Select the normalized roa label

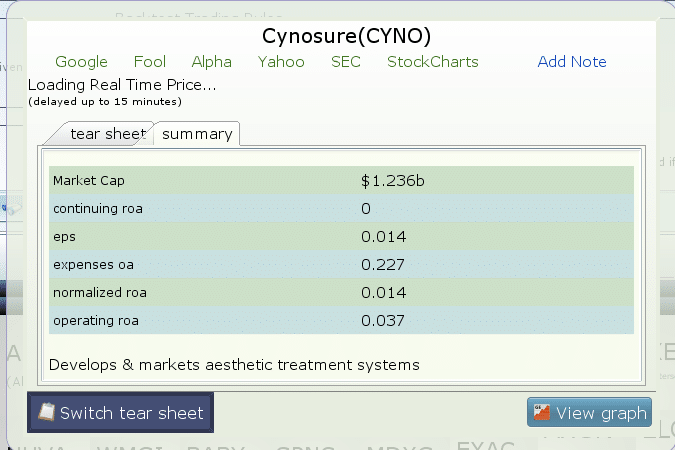click(x=100, y=292)
